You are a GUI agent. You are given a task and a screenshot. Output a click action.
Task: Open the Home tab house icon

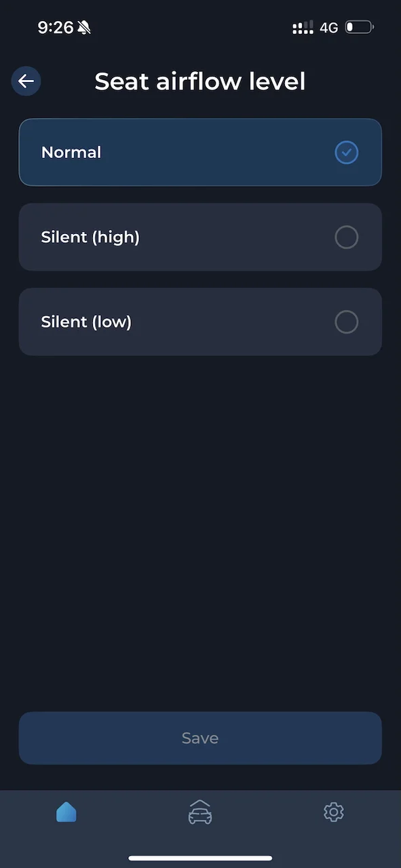pyautogui.click(x=66, y=812)
